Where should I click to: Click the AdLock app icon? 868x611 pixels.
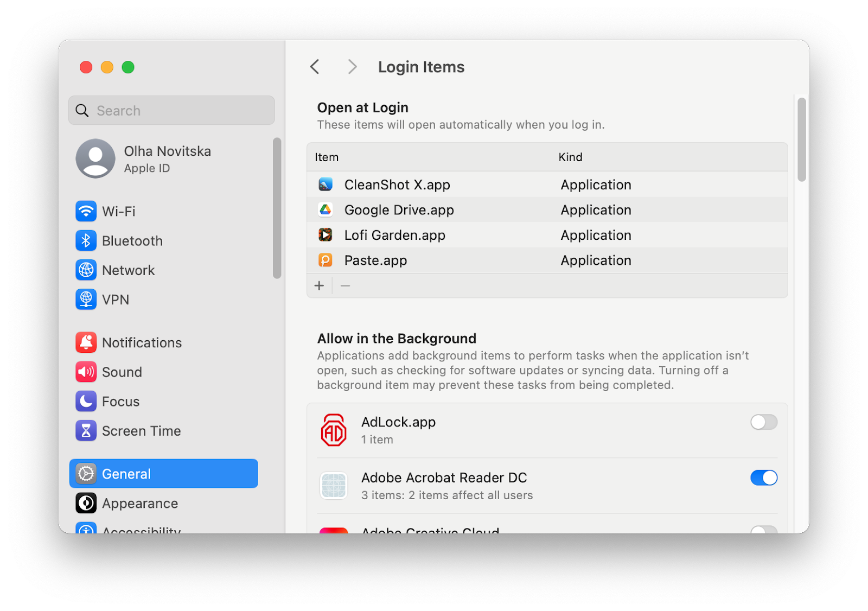click(x=334, y=430)
